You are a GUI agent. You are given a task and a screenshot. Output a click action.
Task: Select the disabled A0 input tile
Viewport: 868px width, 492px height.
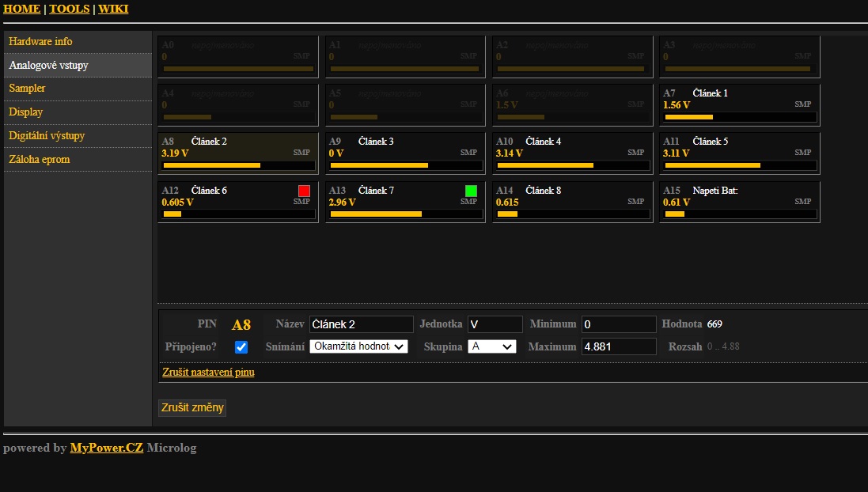click(x=237, y=57)
